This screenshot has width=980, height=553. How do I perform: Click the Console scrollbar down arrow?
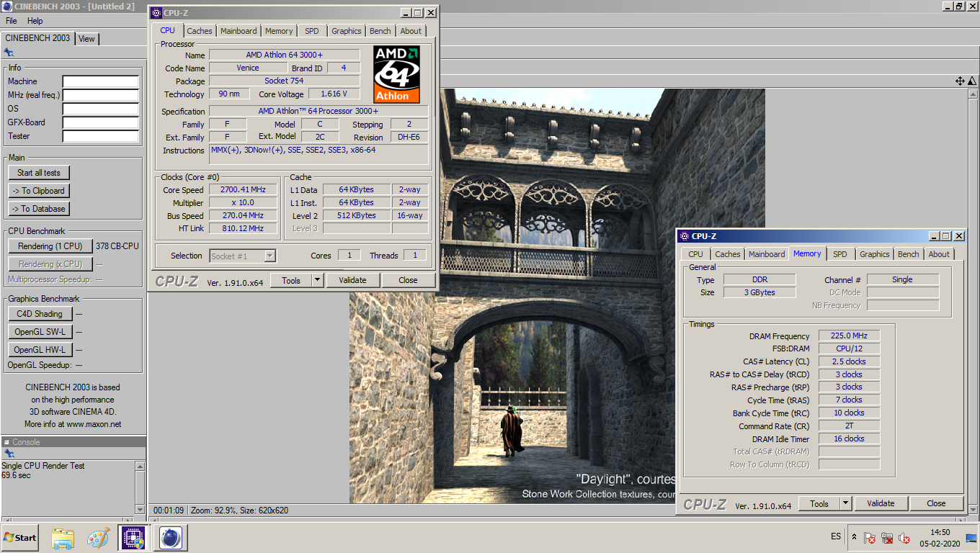pos(140,509)
